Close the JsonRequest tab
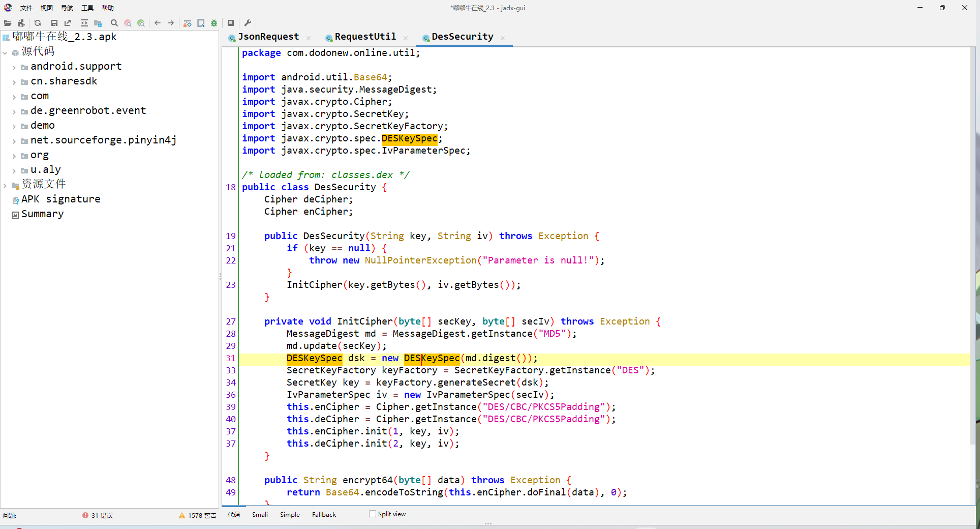The width and height of the screenshot is (980, 529). click(309, 38)
